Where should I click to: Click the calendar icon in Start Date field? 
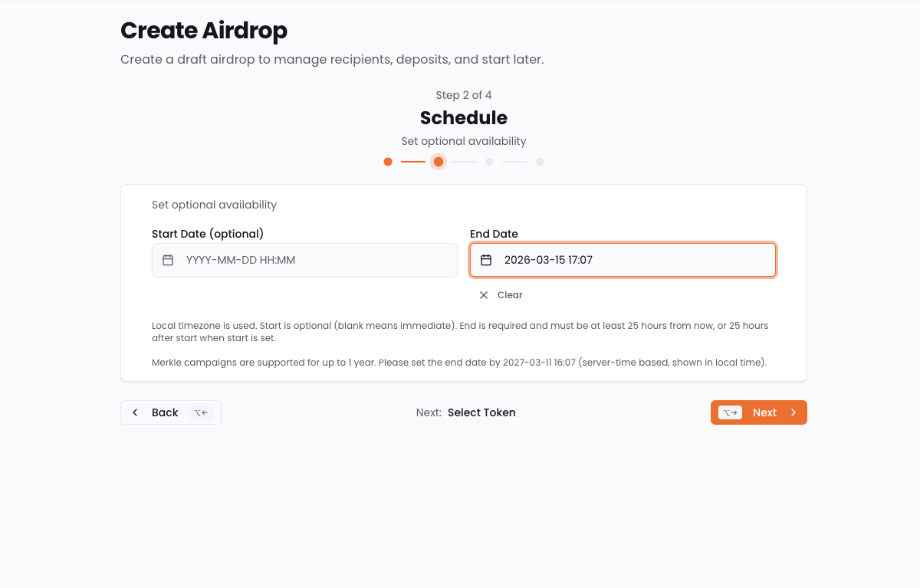click(x=168, y=260)
